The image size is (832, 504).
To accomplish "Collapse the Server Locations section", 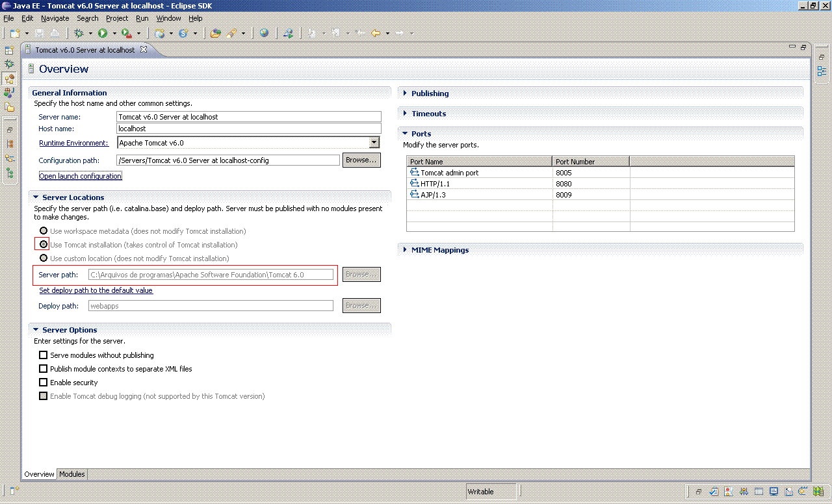I will (x=36, y=197).
